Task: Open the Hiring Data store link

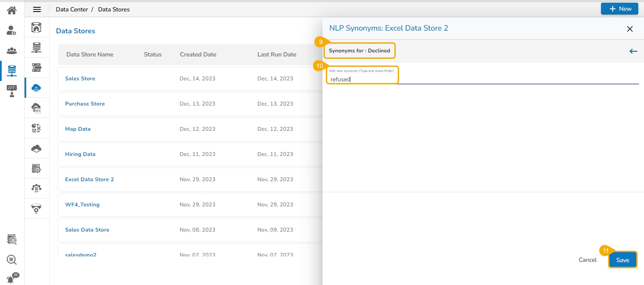Action: coord(80,154)
